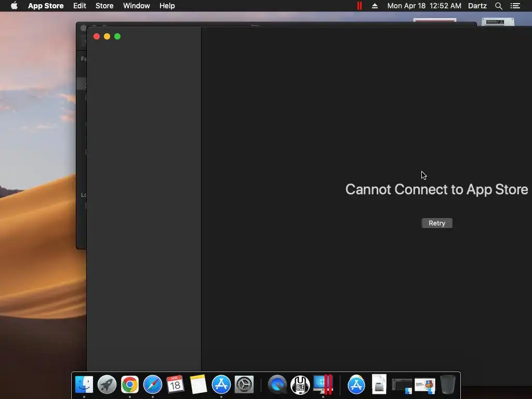Click the eject icon in menu bar
532x399 pixels.
click(x=375, y=6)
